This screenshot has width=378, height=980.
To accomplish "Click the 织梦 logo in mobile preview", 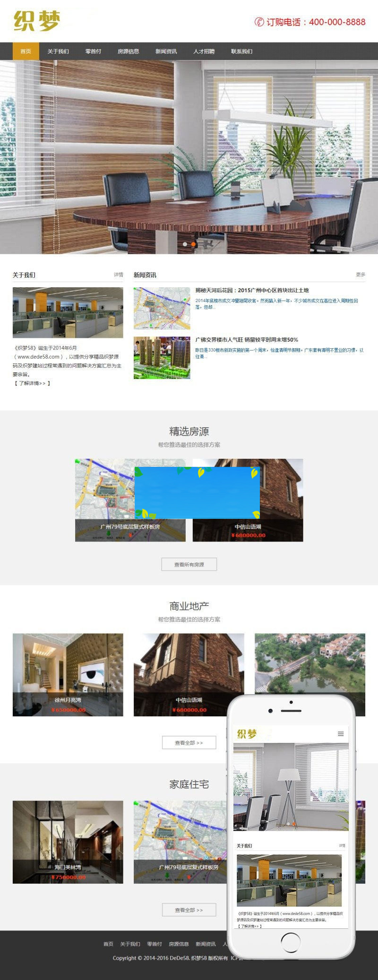I will tap(247, 734).
